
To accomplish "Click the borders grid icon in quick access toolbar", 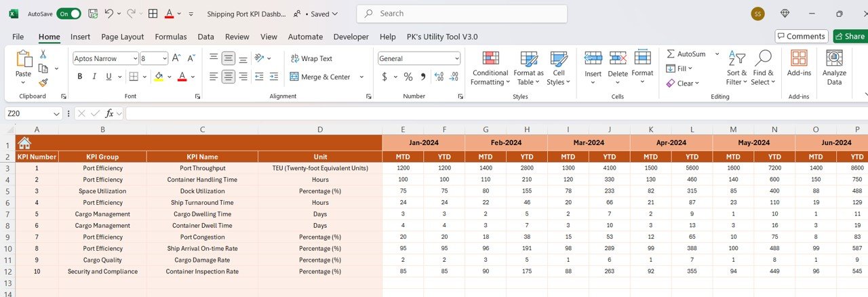I will pyautogui.click(x=153, y=14).
